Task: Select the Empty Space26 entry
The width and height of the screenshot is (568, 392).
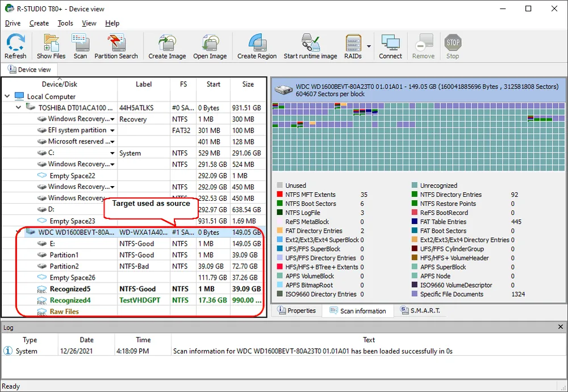Action: pyautogui.click(x=134, y=277)
